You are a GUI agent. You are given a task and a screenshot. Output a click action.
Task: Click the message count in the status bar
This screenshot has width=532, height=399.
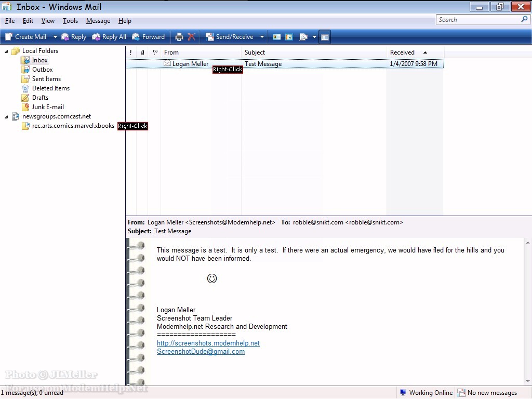point(32,393)
